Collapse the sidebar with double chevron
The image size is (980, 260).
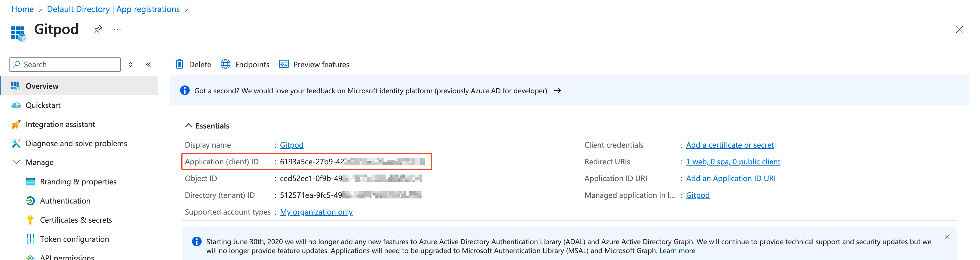pyautogui.click(x=148, y=65)
